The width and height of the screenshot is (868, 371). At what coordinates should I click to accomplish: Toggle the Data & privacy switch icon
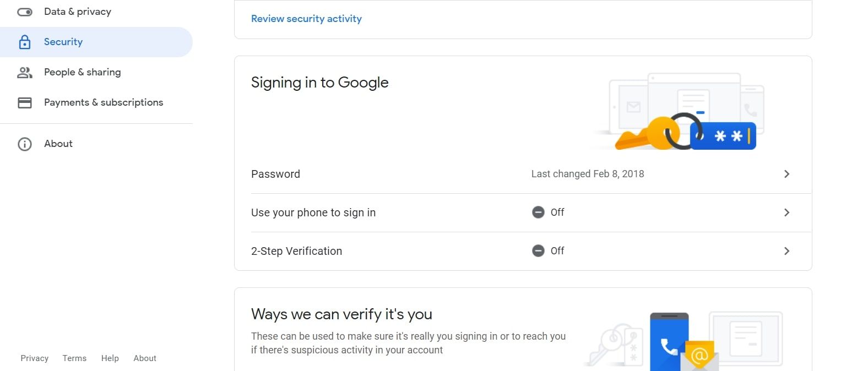tap(25, 11)
